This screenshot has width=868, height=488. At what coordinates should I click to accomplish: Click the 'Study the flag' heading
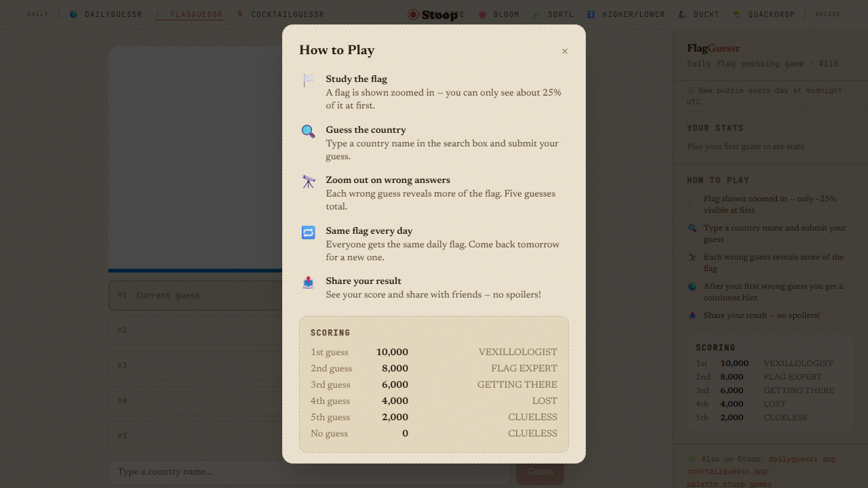pyautogui.click(x=356, y=79)
